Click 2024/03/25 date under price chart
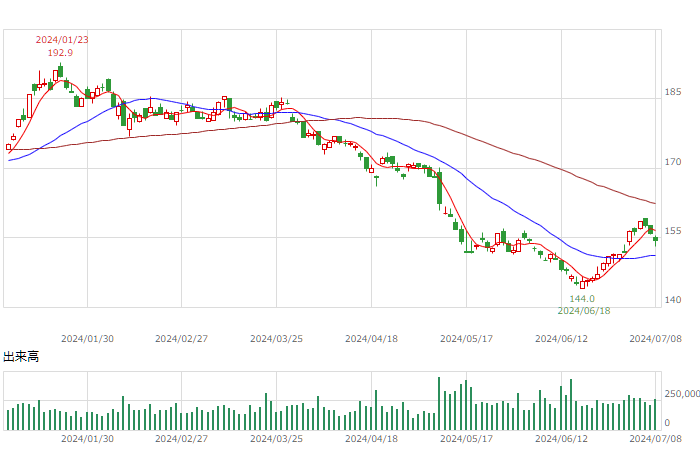 pos(276,339)
